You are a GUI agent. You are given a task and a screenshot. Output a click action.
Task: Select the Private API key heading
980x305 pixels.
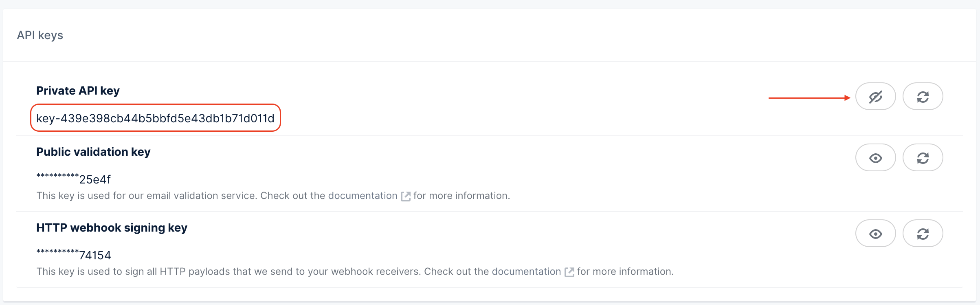tap(78, 91)
